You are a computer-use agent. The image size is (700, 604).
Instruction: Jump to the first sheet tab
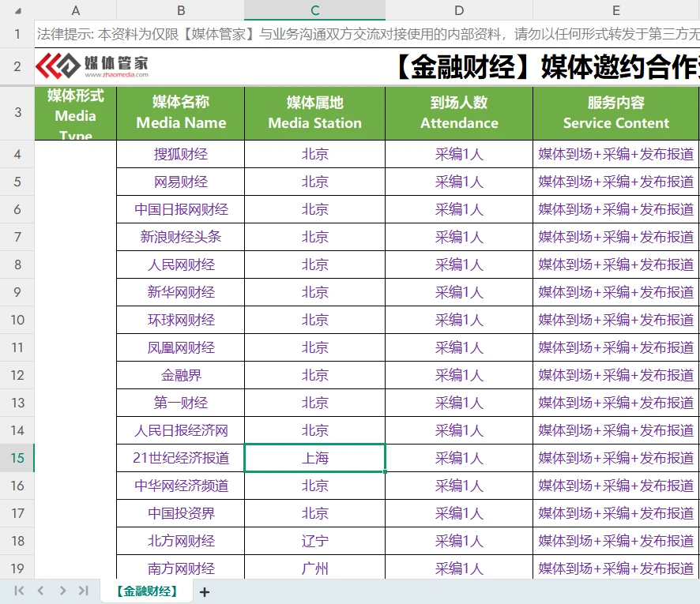(x=19, y=591)
